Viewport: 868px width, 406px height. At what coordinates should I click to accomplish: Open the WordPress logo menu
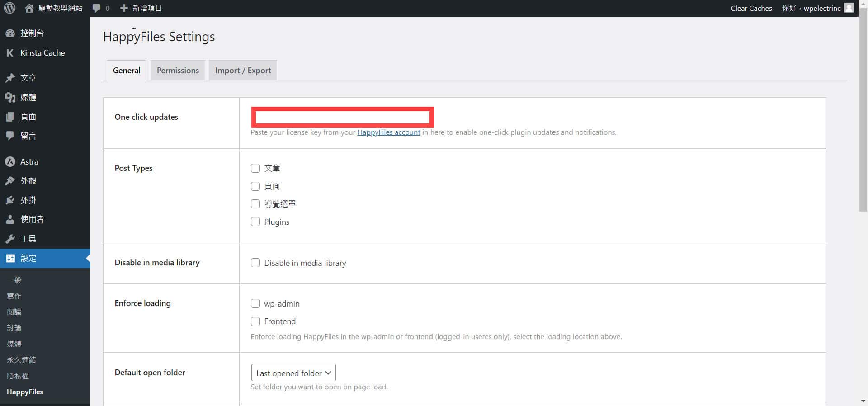[x=9, y=8]
